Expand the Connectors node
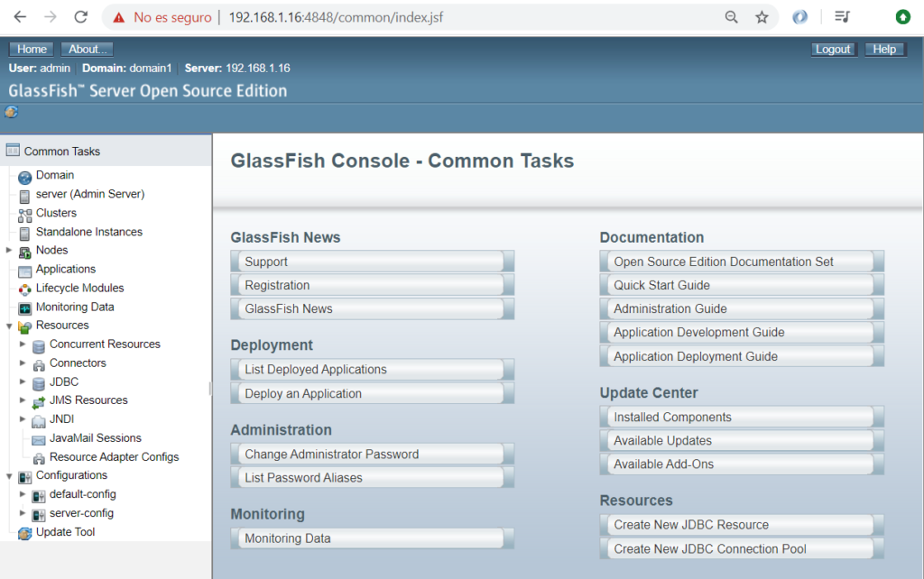This screenshot has height=579, width=924. click(23, 363)
